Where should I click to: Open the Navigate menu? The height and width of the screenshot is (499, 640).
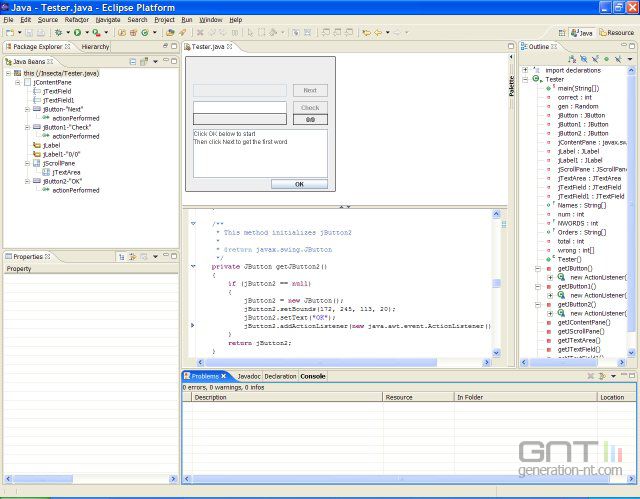[108, 20]
